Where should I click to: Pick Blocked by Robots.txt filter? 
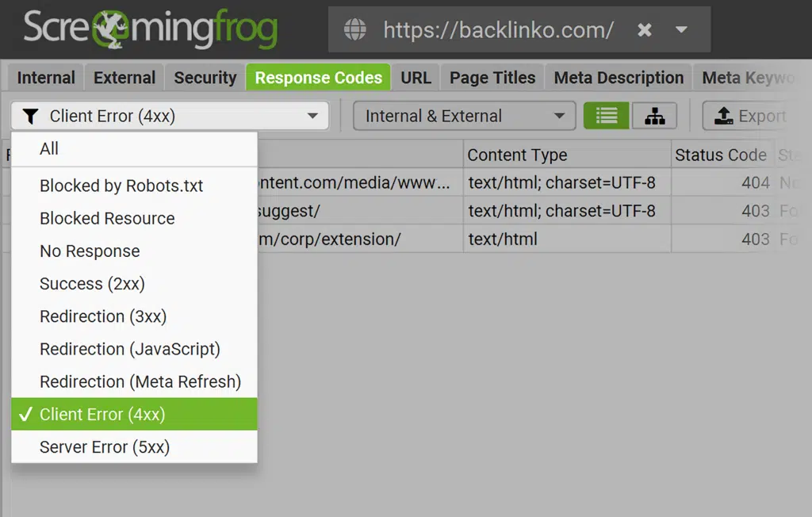point(121,186)
